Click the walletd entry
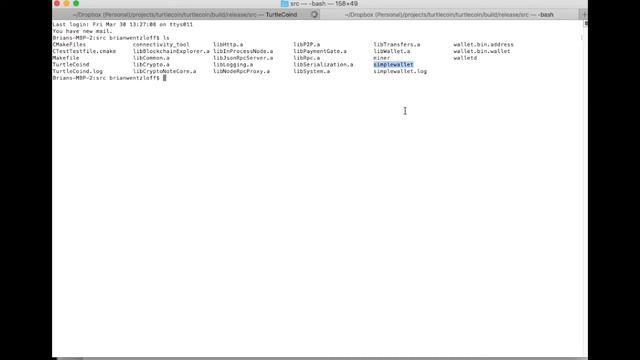Image resolution: width=640 pixels, height=360 pixels. click(x=465, y=58)
